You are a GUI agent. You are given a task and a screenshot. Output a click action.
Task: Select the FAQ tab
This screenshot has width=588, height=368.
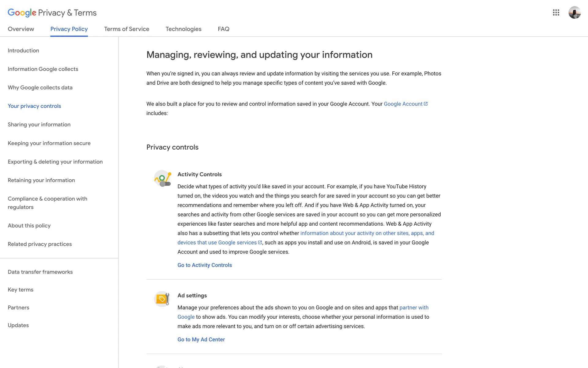223,29
